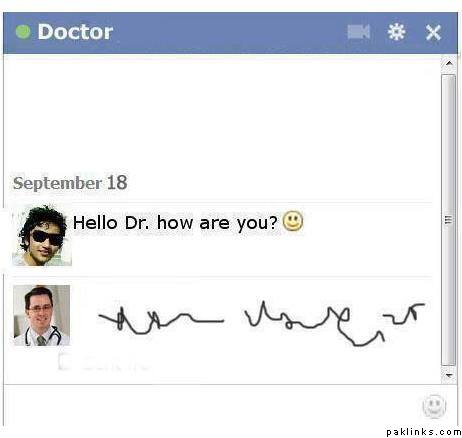This screenshot has width=462, height=438.
Task: Click the blurred text under doctor's reply
Action: point(103,362)
